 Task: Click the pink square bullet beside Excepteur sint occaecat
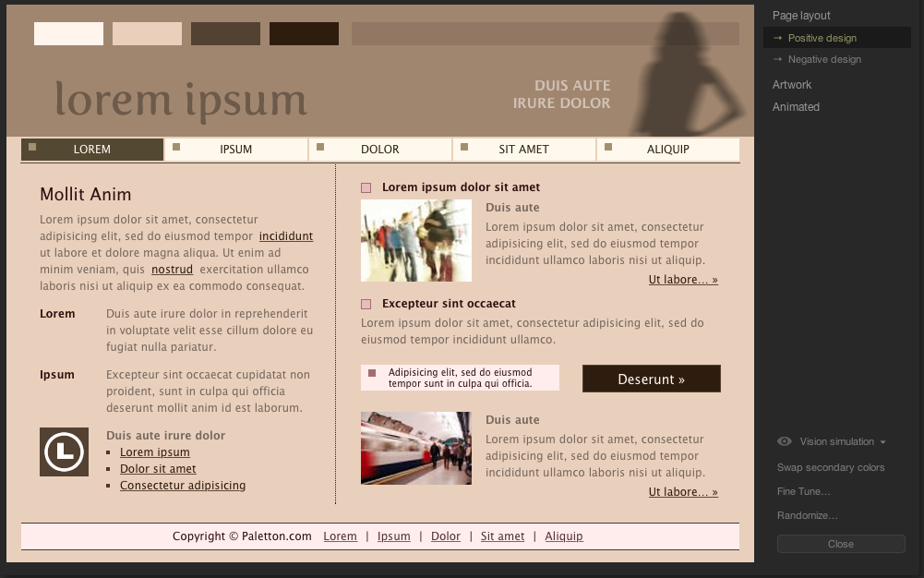[x=366, y=304]
